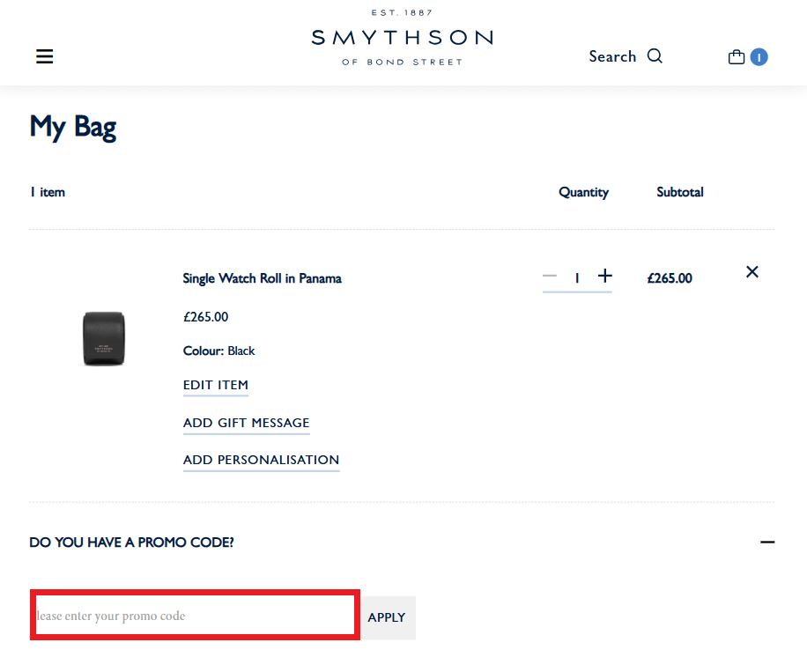Expand the Quantity column header

coord(583,192)
